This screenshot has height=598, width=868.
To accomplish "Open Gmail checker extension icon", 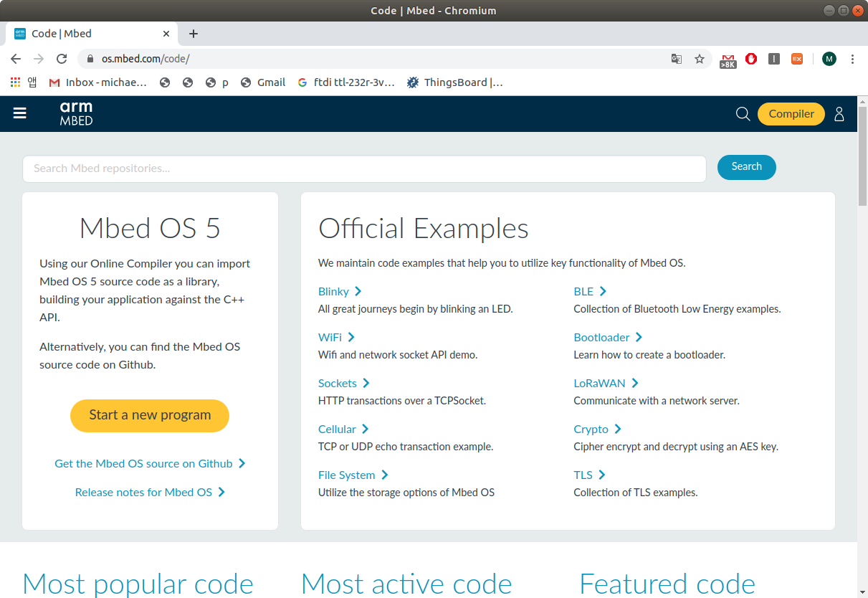I will pyautogui.click(x=728, y=60).
